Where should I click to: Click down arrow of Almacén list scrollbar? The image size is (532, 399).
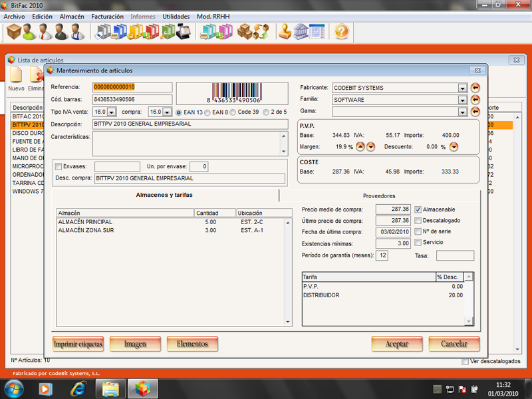(288, 322)
